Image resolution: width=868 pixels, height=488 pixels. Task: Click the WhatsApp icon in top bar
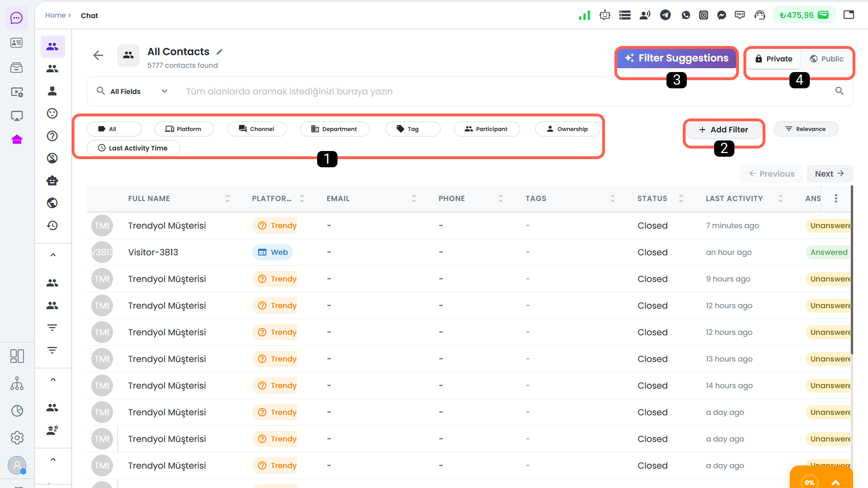coord(686,15)
